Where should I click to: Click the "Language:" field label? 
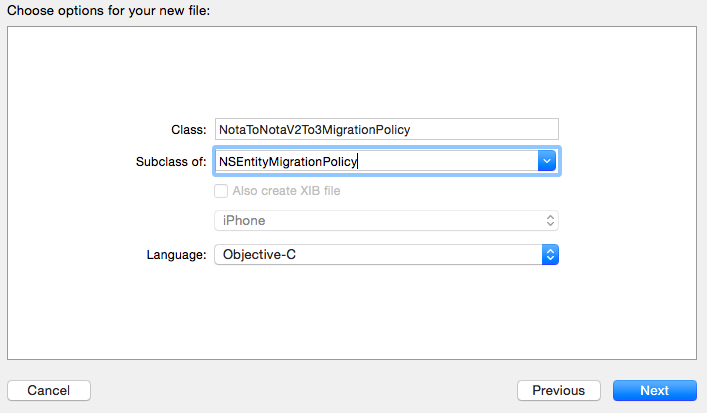pyautogui.click(x=176, y=255)
